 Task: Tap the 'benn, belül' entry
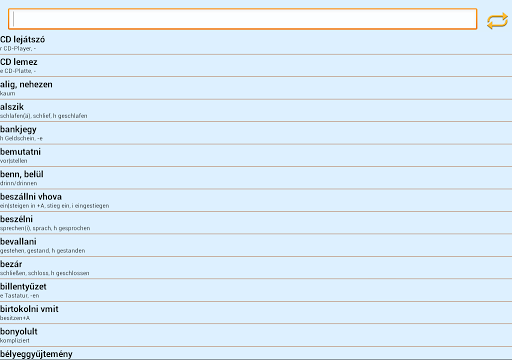point(256,178)
